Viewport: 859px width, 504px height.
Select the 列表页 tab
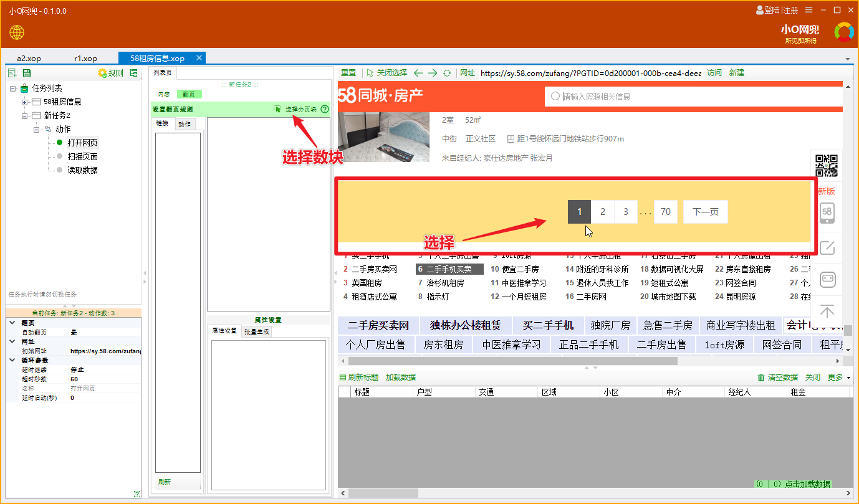(162, 73)
